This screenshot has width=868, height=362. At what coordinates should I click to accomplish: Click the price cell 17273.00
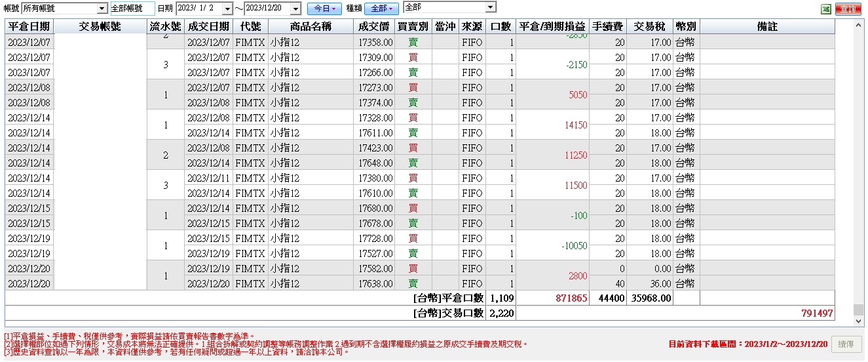point(374,87)
